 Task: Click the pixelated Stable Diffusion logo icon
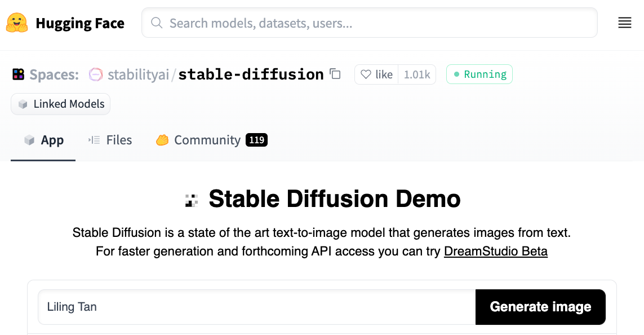point(192,200)
